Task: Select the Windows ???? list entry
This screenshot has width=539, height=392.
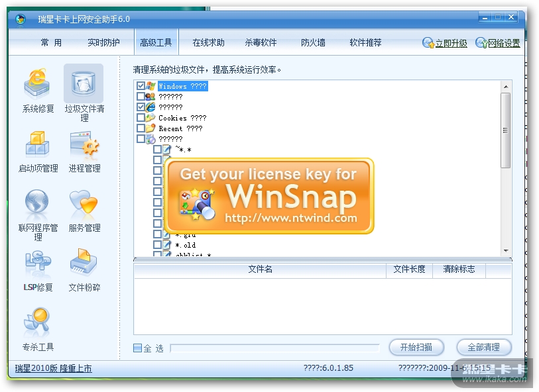Action: pos(183,86)
